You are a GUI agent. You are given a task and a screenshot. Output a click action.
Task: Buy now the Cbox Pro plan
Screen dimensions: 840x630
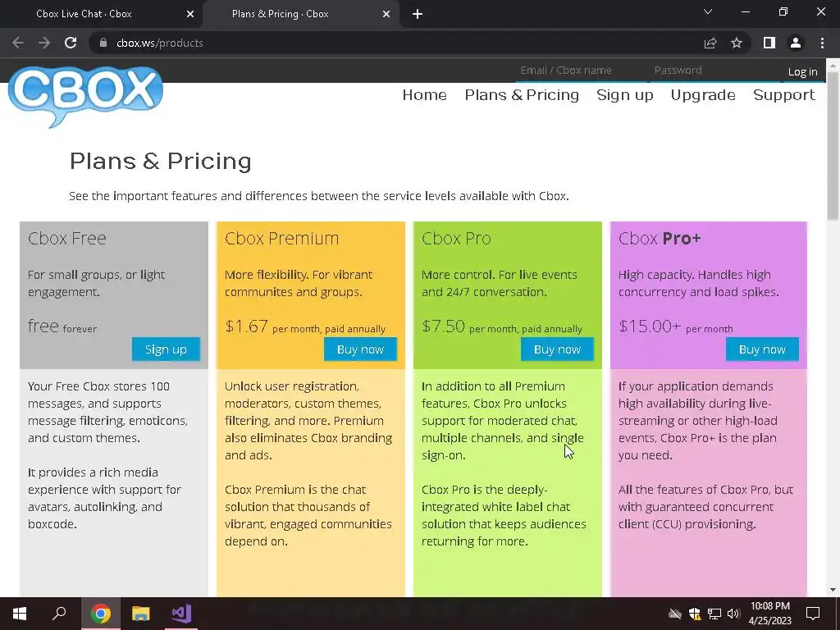click(557, 349)
